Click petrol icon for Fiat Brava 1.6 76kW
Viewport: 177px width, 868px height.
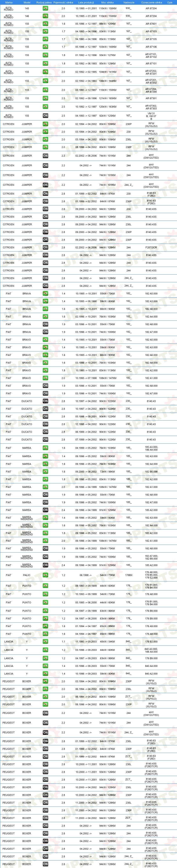click(x=45, y=317)
